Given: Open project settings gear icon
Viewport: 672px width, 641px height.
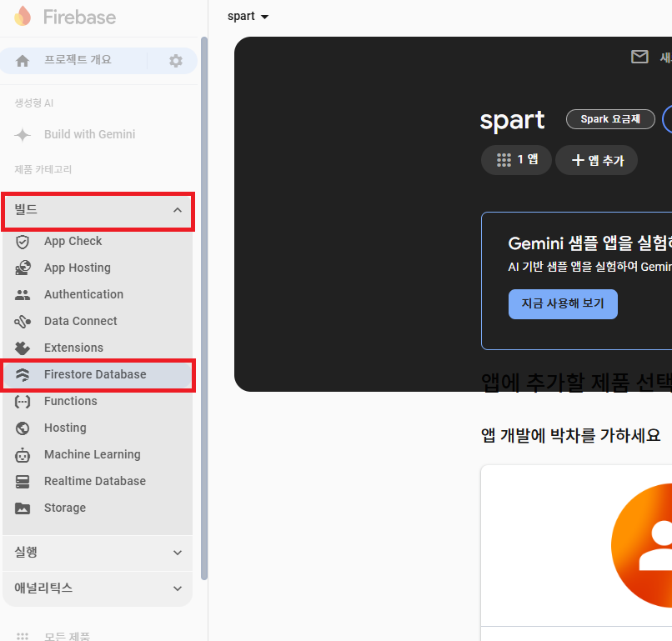Looking at the screenshot, I should pos(176,61).
